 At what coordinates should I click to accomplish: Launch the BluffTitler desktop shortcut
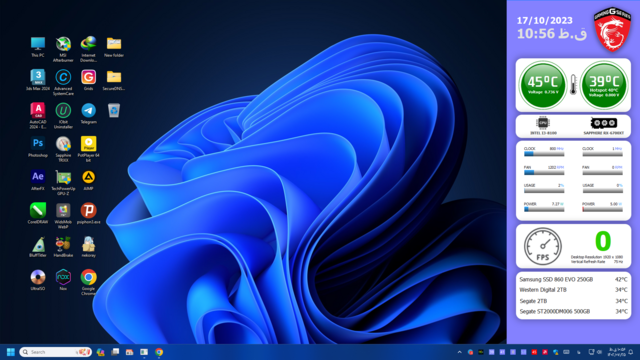point(38,247)
